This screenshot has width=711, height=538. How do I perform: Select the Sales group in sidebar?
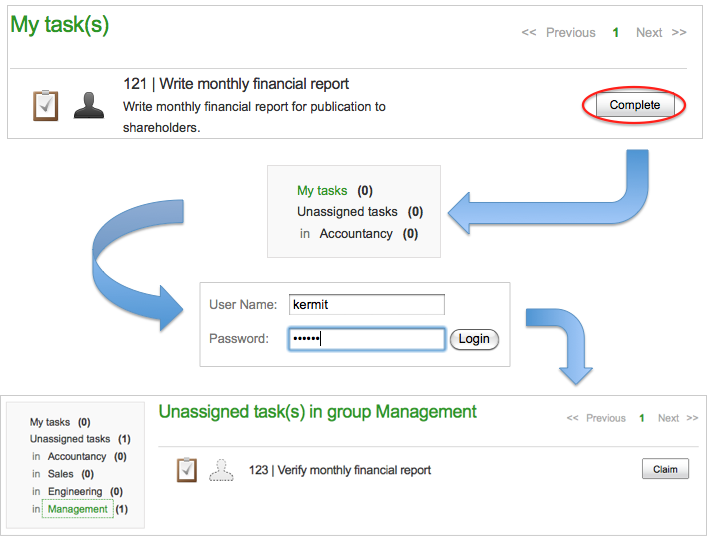(61, 474)
